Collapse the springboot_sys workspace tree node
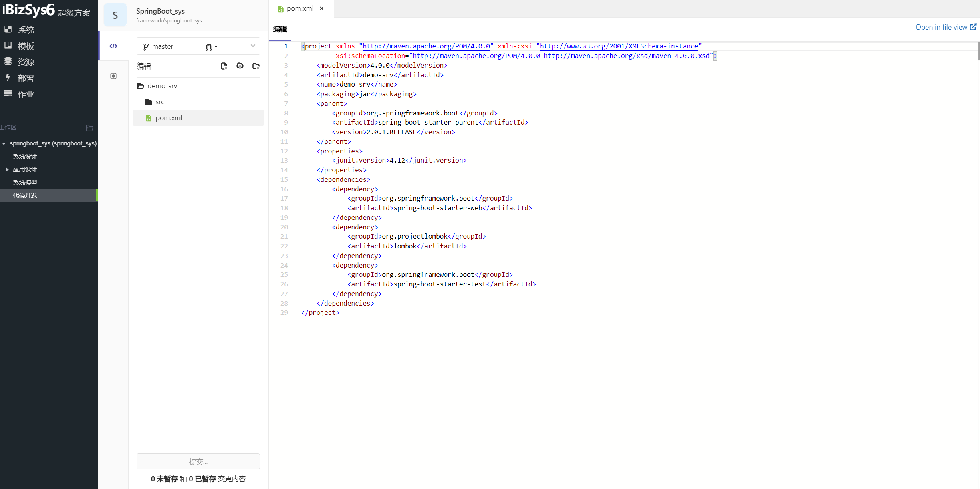 click(x=4, y=143)
